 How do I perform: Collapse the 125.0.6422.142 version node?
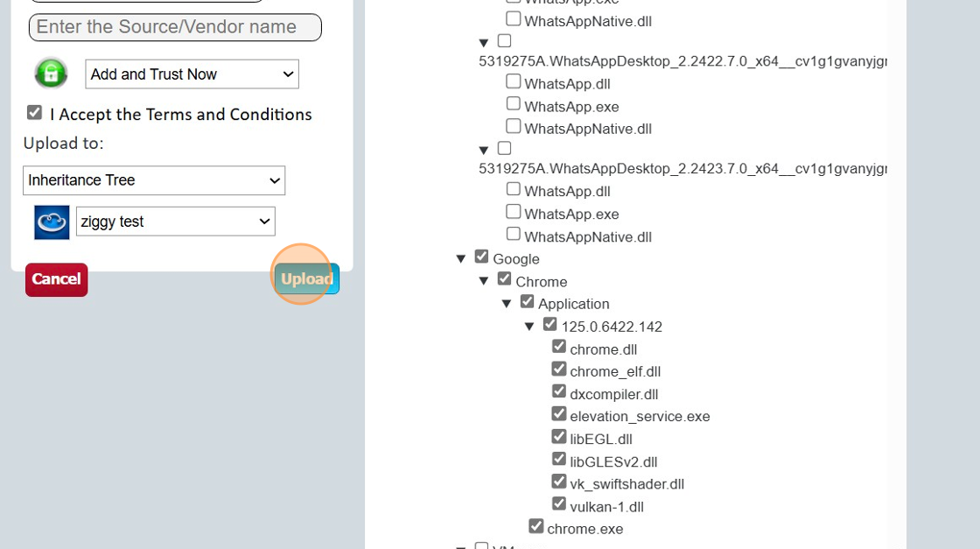tap(529, 325)
